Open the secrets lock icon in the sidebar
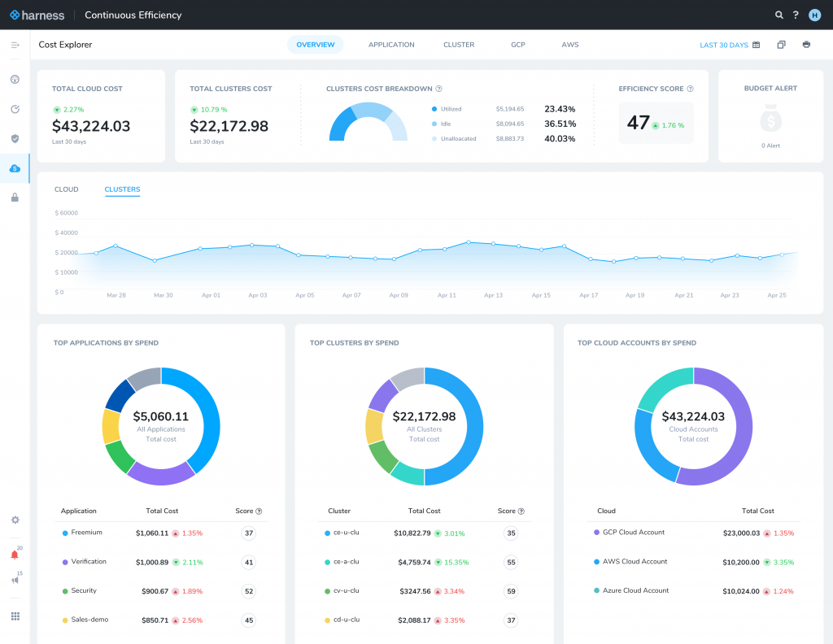 (x=14, y=198)
